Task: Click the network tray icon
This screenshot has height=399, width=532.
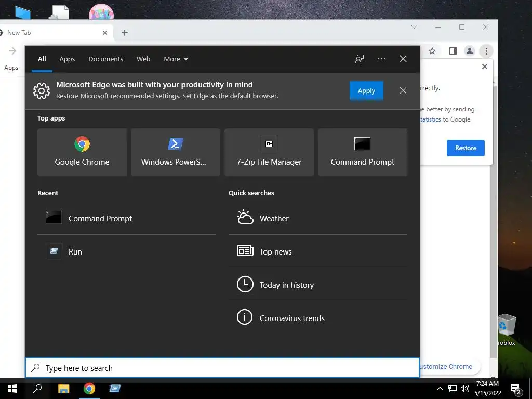Action: tap(453, 389)
